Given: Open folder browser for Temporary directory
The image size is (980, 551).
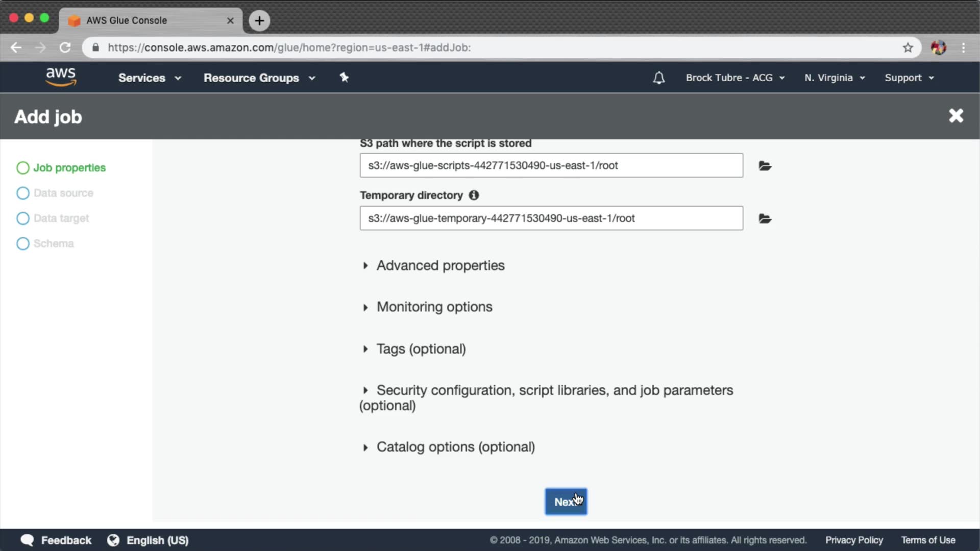Looking at the screenshot, I should pos(765,219).
